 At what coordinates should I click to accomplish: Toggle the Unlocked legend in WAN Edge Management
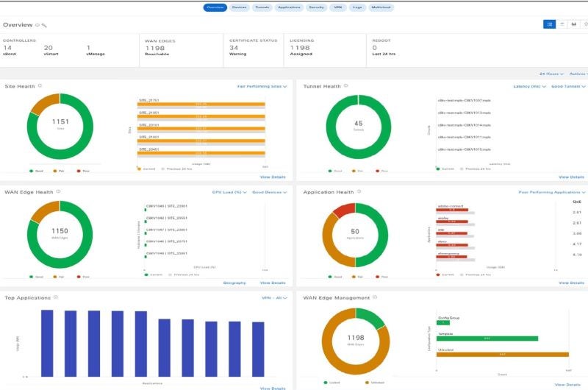375,383
